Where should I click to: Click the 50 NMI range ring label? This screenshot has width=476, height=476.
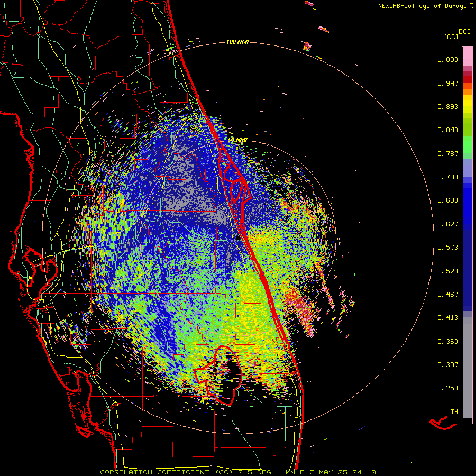pos(237,140)
